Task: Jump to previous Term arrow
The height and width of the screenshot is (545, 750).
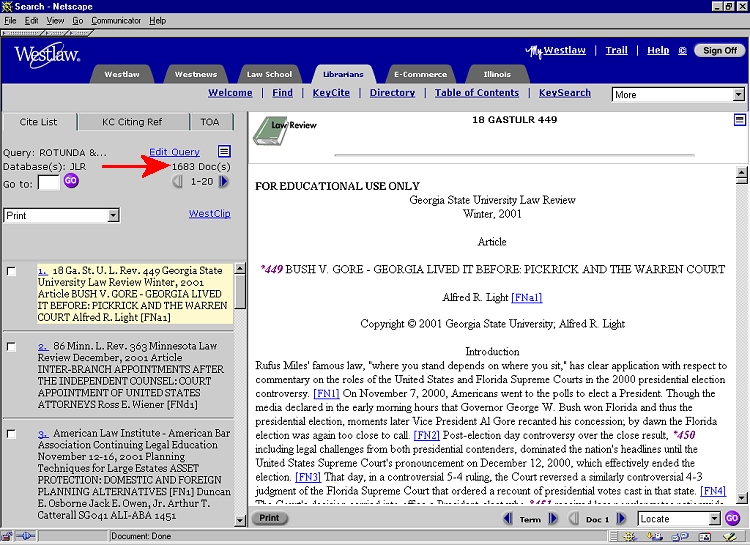Action: click(x=507, y=518)
